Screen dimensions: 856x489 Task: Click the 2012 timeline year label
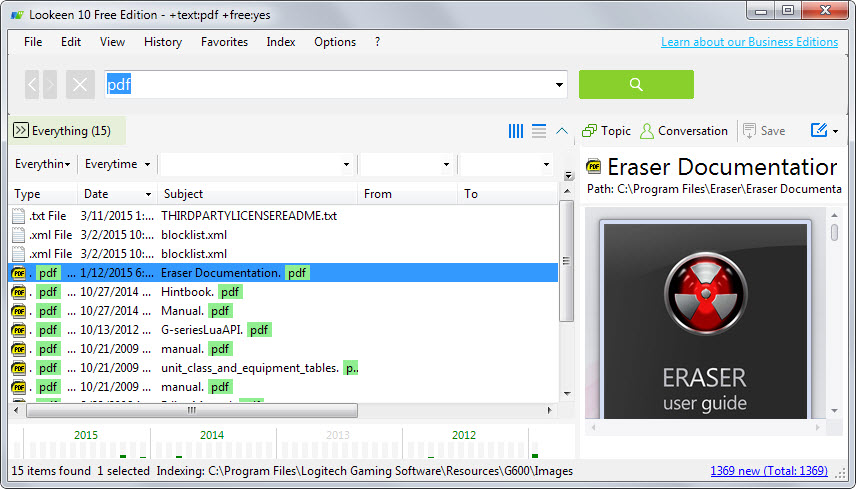point(464,435)
